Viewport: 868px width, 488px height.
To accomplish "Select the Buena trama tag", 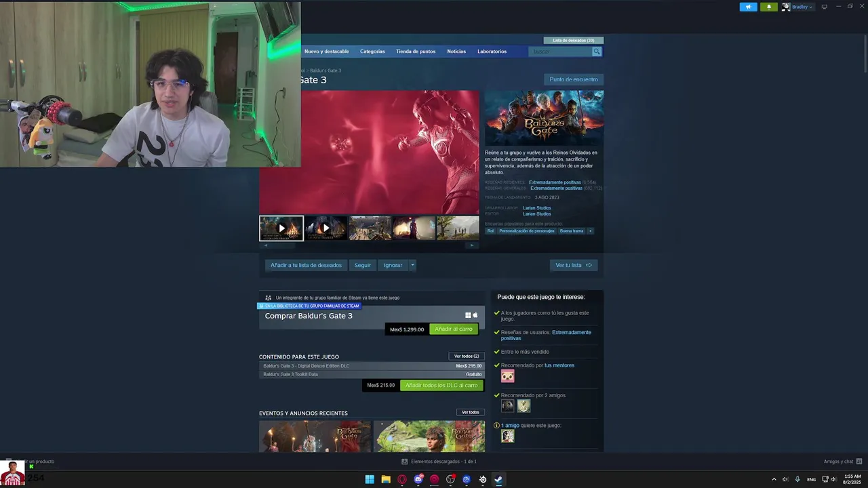I will (572, 231).
